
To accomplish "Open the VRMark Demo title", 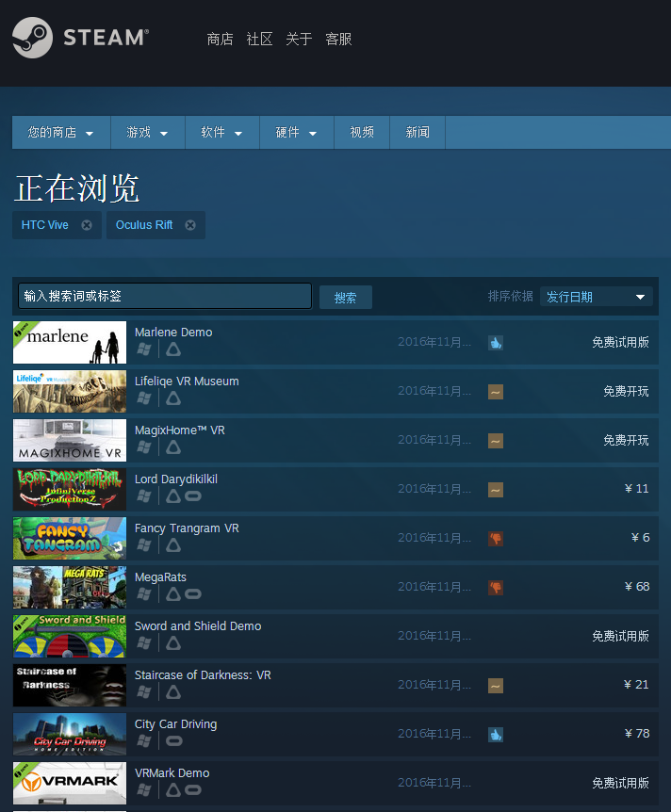I will (x=172, y=772).
